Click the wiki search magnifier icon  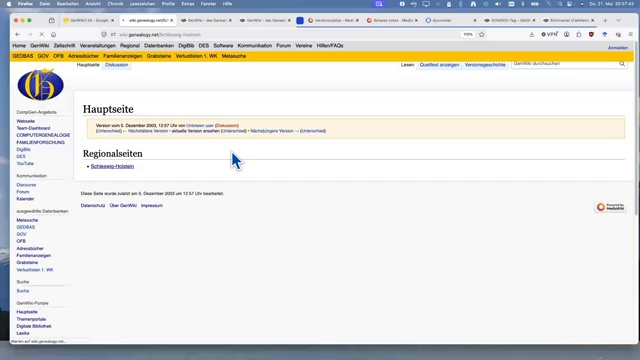(622, 64)
